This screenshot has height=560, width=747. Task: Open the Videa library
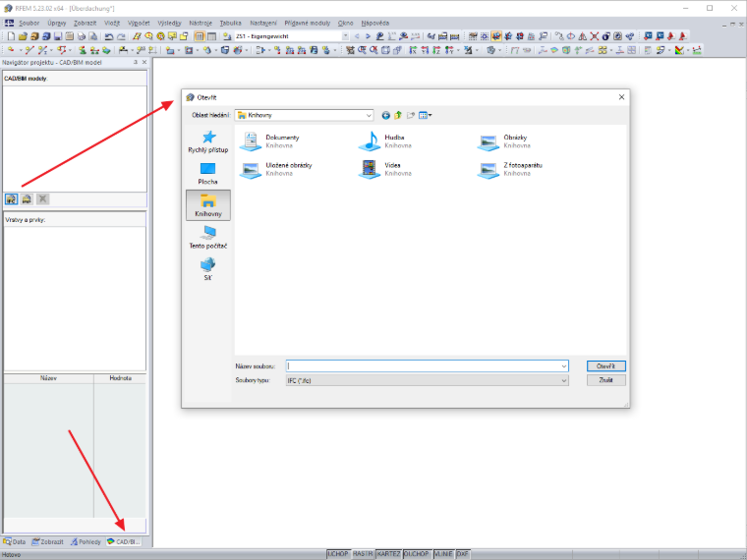pyautogui.click(x=385, y=169)
